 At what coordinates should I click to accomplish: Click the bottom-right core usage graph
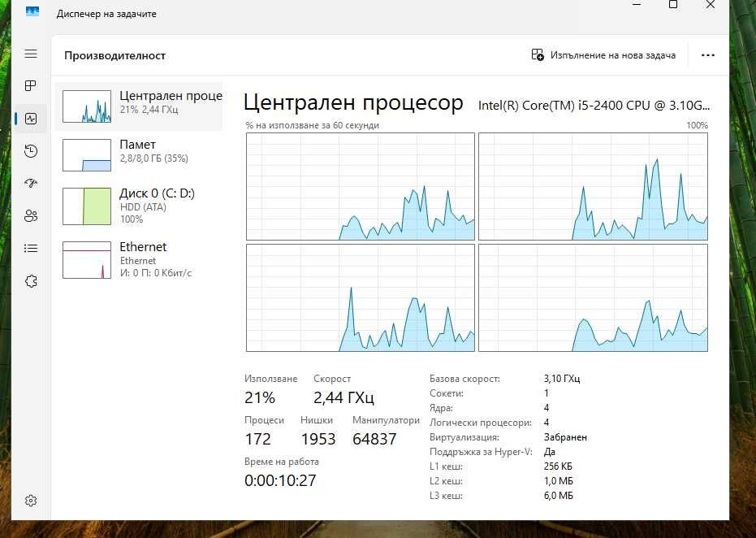pos(593,297)
